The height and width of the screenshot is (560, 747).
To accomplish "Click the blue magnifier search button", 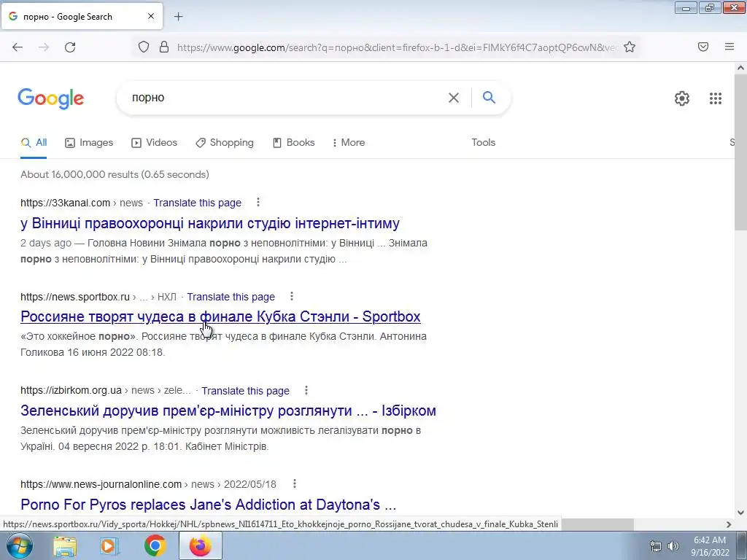I will tap(489, 97).
